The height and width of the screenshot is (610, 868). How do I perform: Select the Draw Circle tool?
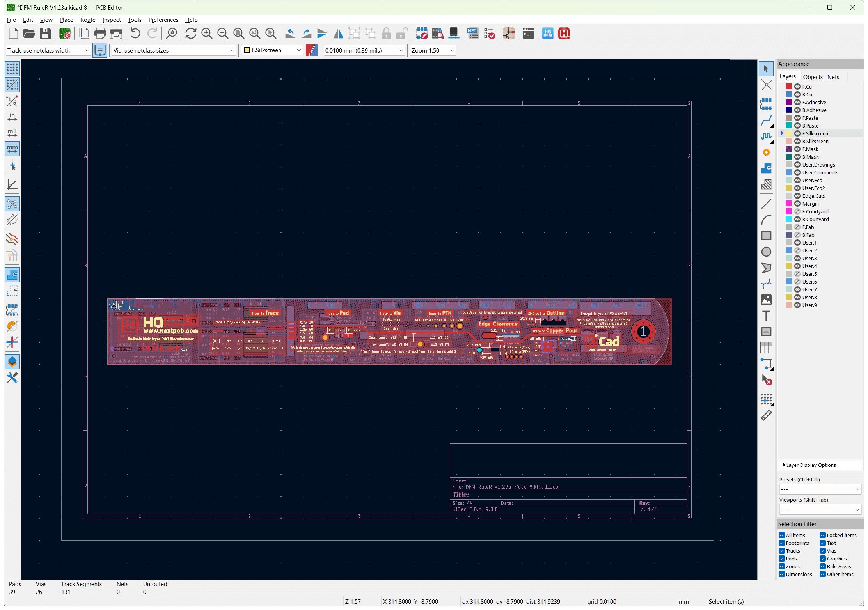(766, 252)
